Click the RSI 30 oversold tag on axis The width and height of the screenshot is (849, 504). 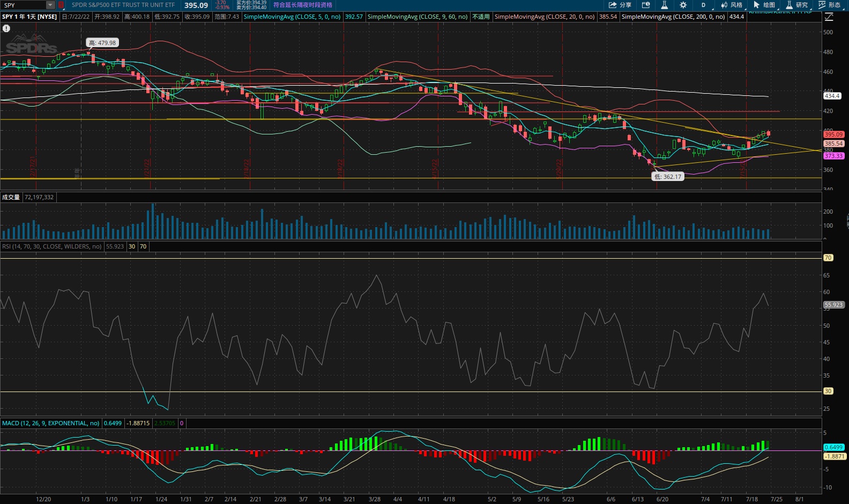[x=828, y=391]
